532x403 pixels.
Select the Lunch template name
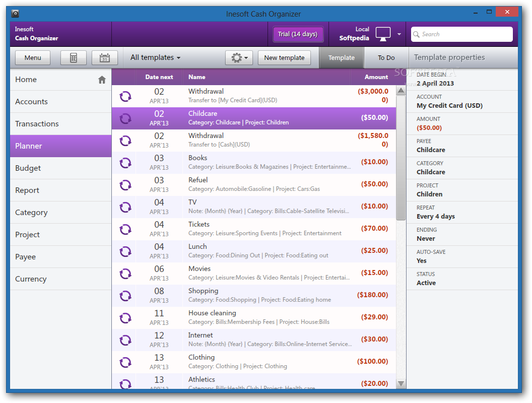pos(197,246)
